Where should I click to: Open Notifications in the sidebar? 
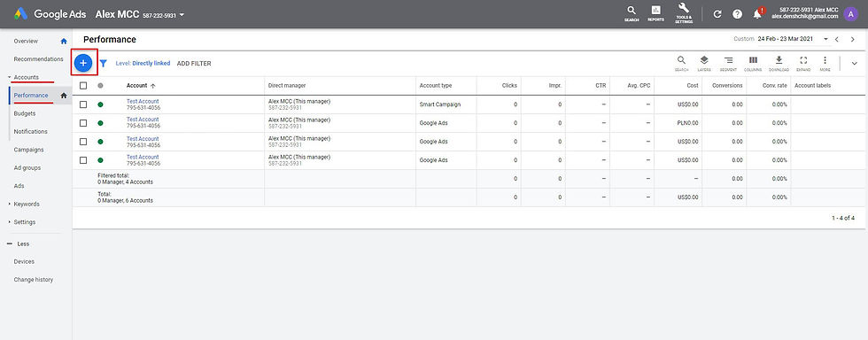[x=30, y=132]
